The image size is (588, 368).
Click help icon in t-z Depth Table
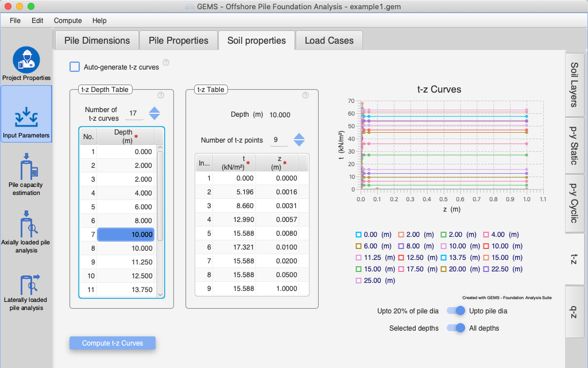click(x=161, y=95)
